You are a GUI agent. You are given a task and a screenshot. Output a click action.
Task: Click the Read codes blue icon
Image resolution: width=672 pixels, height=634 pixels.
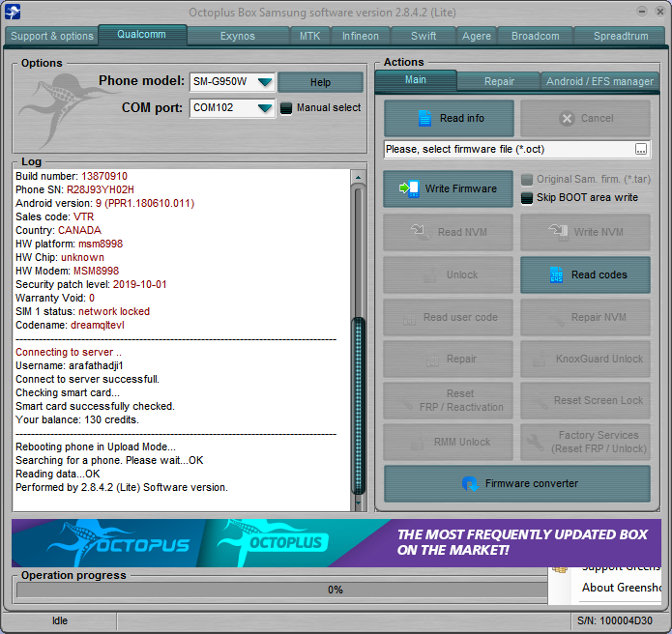coord(556,274)
